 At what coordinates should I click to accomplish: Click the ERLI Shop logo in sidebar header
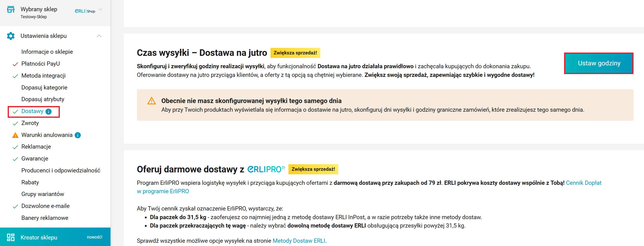pyautogui.click(x=85, y=11)
